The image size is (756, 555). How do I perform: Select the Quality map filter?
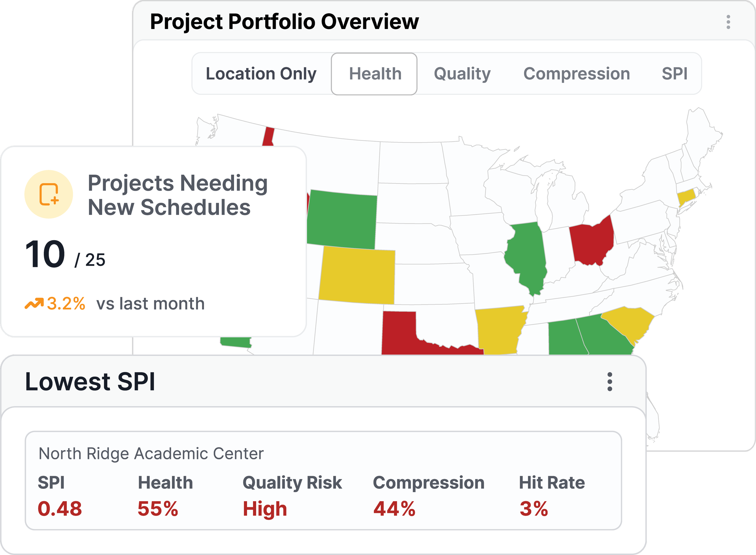(462, 73)
